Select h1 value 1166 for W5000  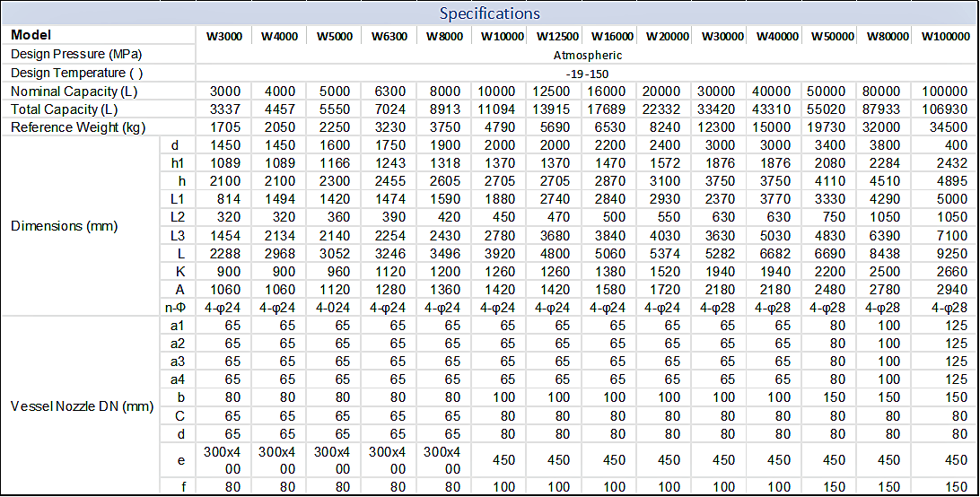click(x=335, y=163)
